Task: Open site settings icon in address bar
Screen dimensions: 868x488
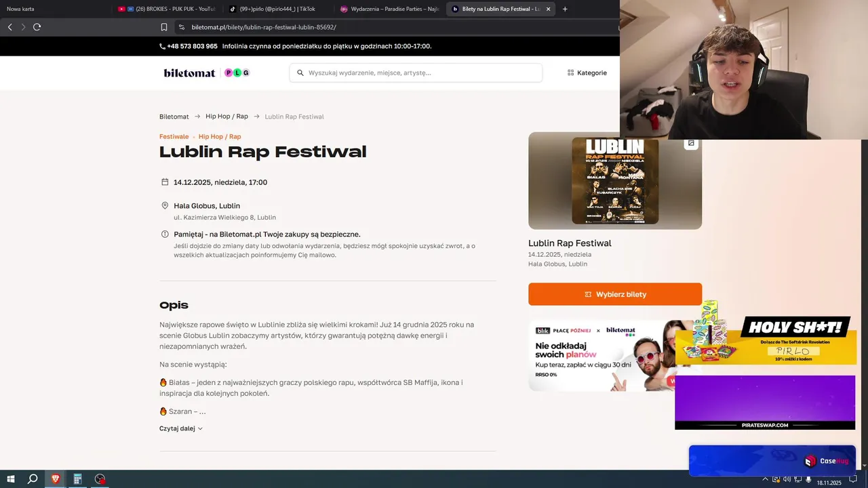Action: 181,27
